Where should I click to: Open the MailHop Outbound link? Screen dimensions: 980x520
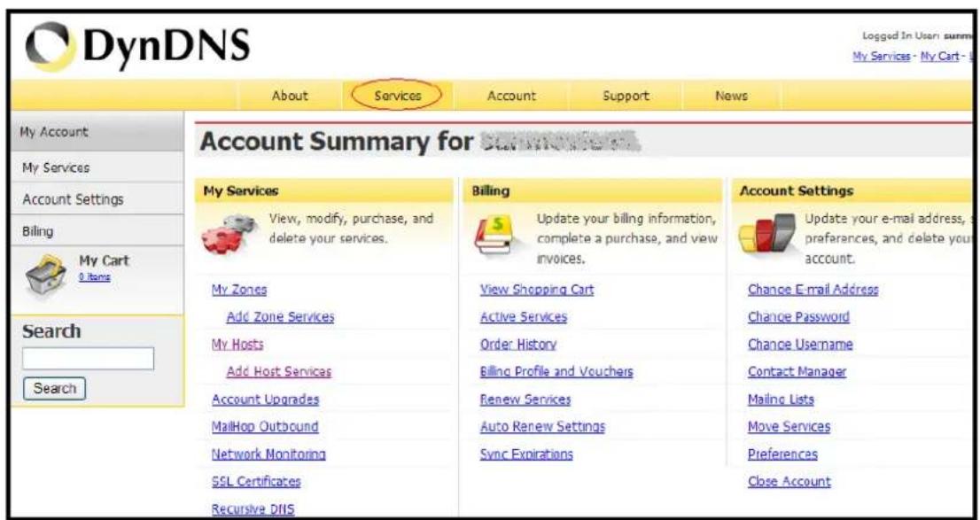pyautogui.click(x=265, y=427)
